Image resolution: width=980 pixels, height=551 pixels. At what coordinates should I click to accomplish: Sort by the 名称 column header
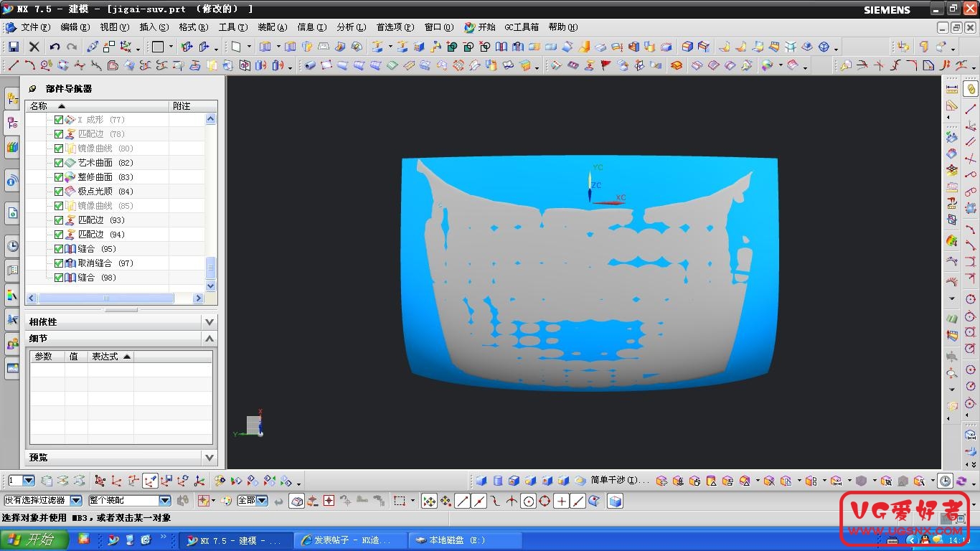[97, 105]
